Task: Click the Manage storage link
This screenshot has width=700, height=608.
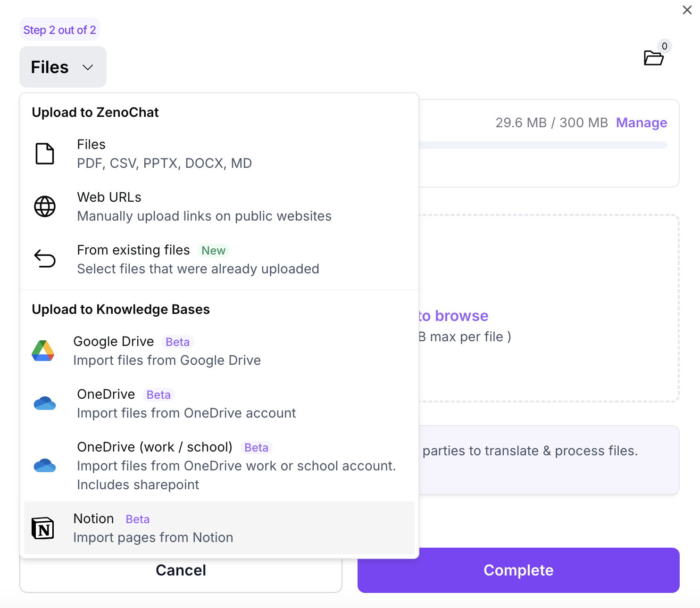Action: 642,123
